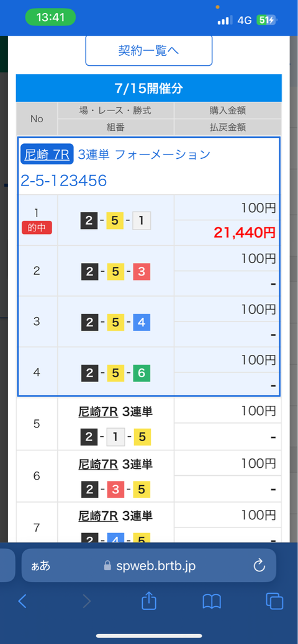This screenshot has height=644, width=298.
Task: Tap red boat 3 box in row 2
Action: click(x=142, y=272)
